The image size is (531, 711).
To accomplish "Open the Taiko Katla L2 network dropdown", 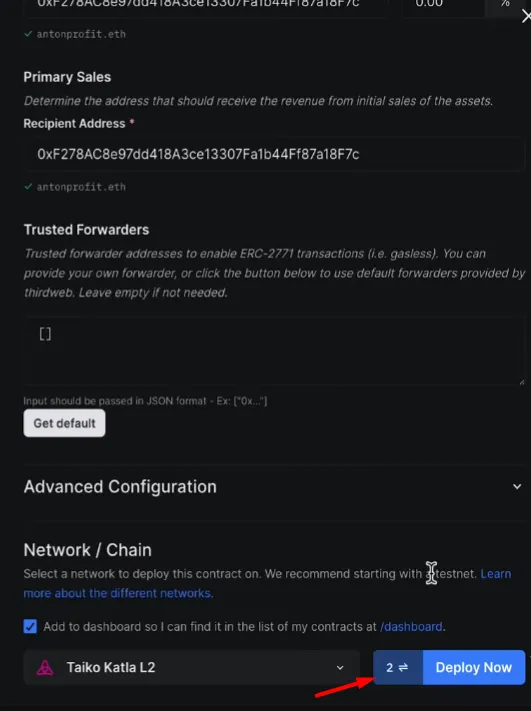I will [191, 667].
